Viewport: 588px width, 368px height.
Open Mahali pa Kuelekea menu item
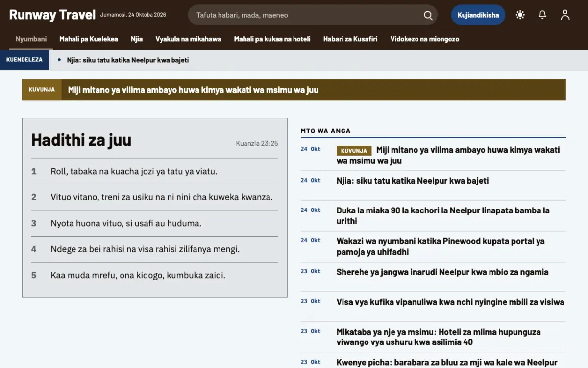pos(89,39)
